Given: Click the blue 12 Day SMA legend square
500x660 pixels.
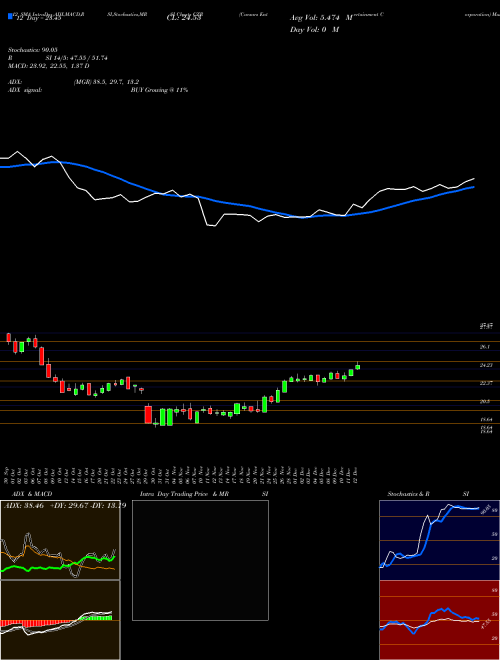Looking at the screenshot, I should tap(10, 16).
